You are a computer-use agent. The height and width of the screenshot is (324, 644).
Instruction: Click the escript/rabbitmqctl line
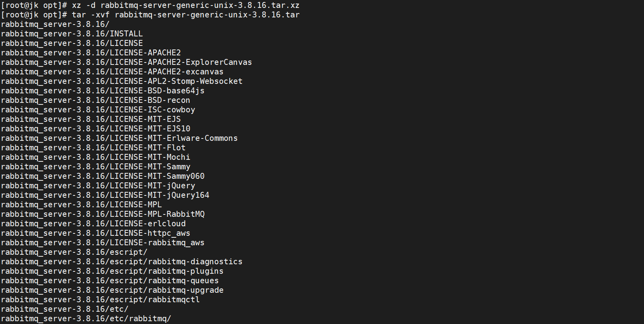coord(100,300)
